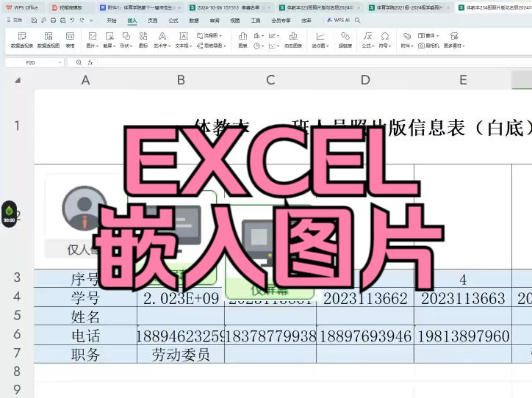
Task: Insert a Chart (图表)
Action: (x=242, y=40)
